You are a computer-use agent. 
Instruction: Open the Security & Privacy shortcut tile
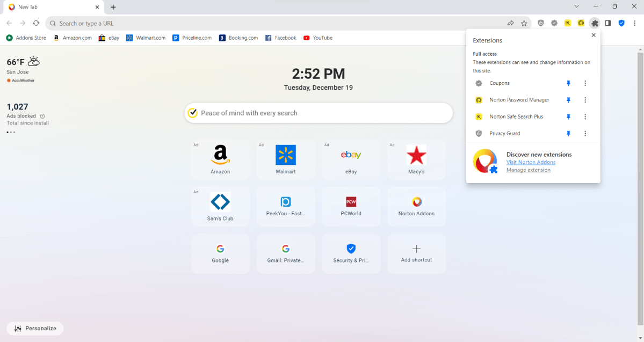pos(351,254)
